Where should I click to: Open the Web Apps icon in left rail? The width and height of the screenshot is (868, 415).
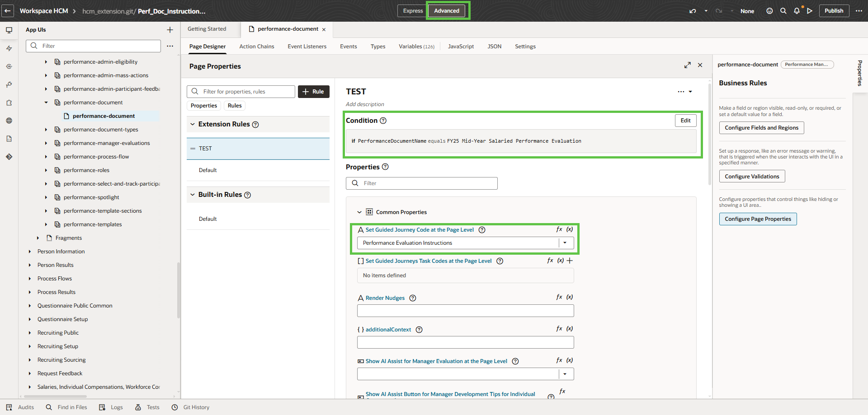pyautogui.click(x=9, y=30)
